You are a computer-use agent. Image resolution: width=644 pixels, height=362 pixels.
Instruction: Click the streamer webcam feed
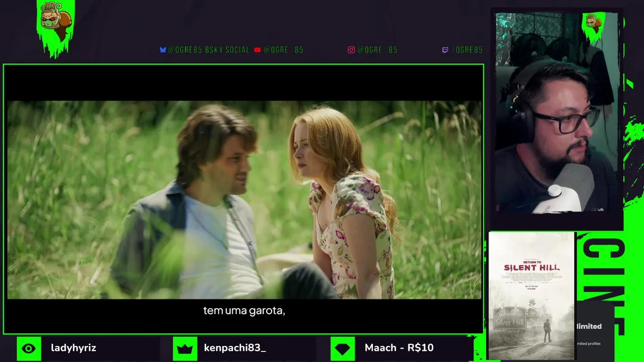556,113
